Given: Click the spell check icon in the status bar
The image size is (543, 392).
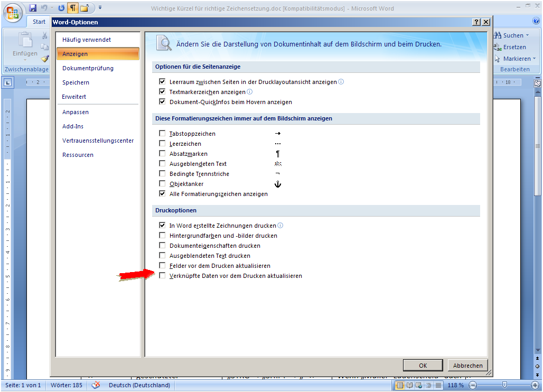Looking at the screenshot, I should [96, 385].
